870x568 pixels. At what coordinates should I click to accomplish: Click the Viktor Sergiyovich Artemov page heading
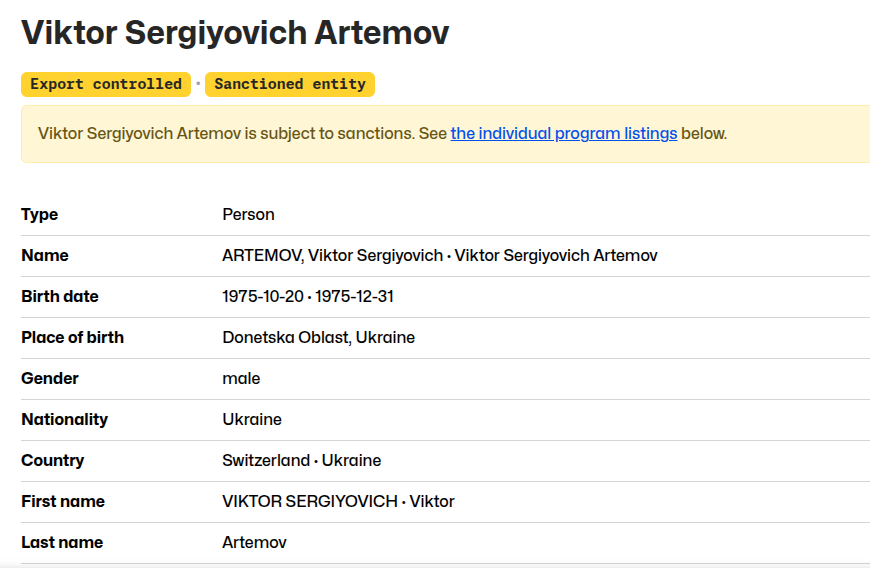pos(235,32)
